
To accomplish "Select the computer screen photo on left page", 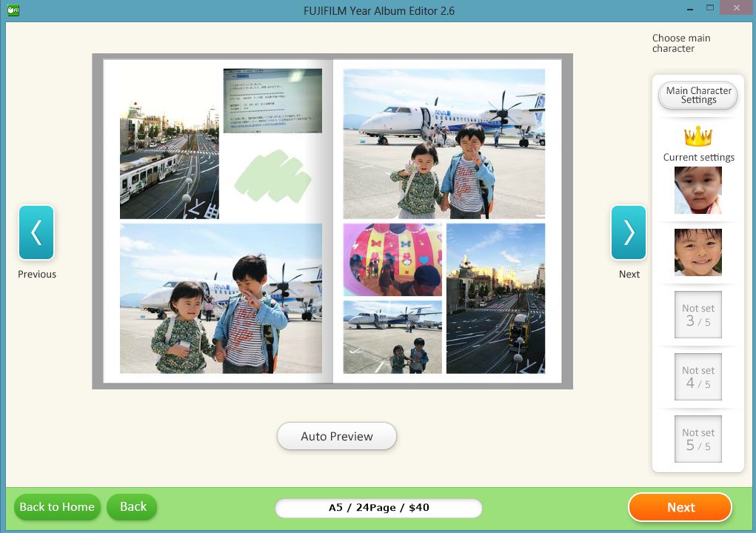I will (272, 101).
